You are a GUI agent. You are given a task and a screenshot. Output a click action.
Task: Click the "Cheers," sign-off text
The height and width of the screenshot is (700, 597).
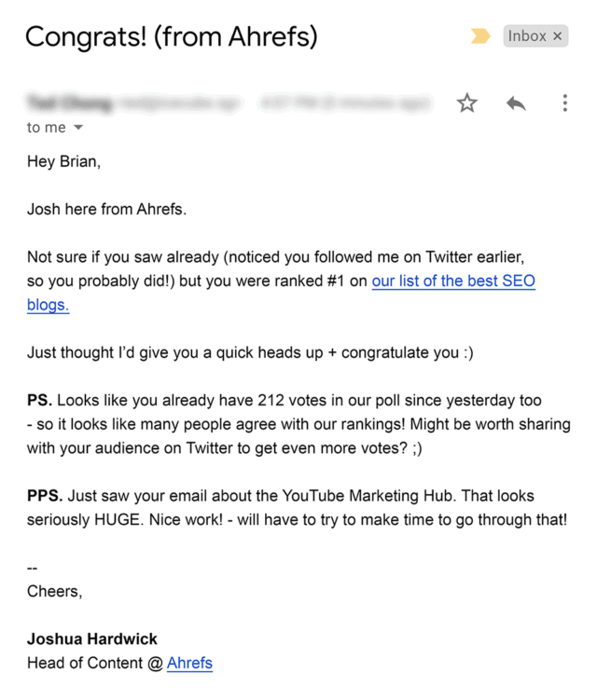pos(54,591)
